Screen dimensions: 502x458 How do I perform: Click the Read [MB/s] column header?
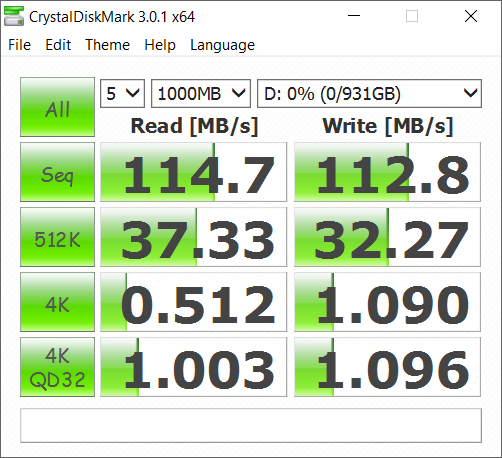click(x=194, y=126)
